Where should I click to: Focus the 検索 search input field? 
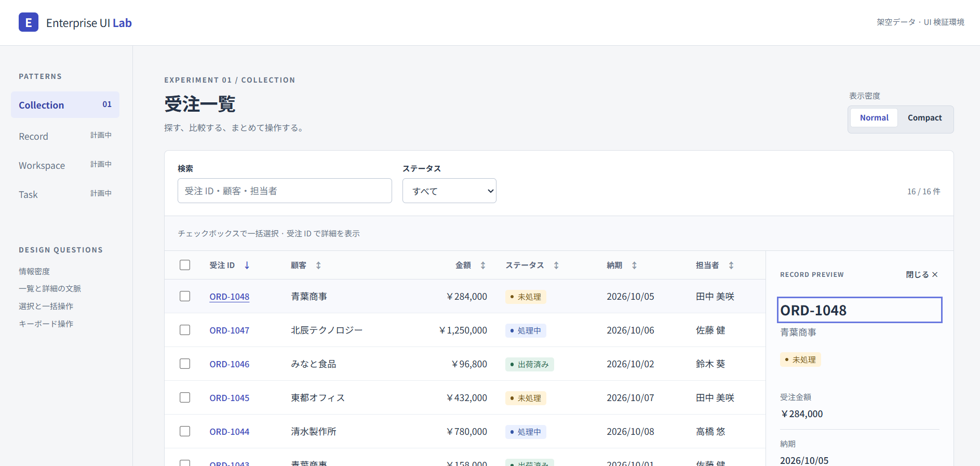285,191
